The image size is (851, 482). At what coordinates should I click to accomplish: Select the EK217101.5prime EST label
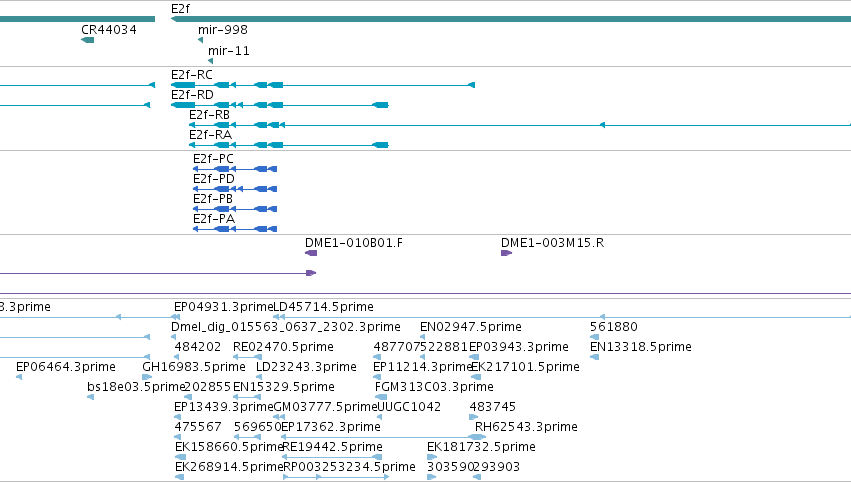(x=525, y=367)
